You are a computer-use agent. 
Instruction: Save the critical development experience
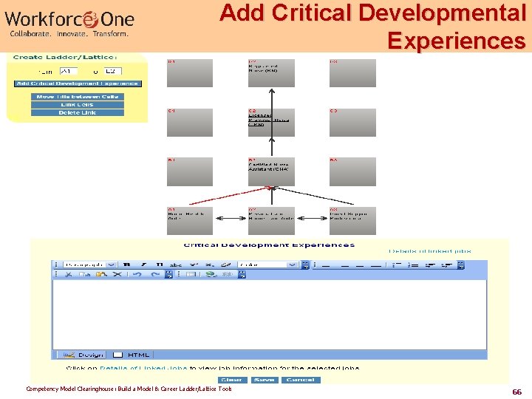(265, 380)
